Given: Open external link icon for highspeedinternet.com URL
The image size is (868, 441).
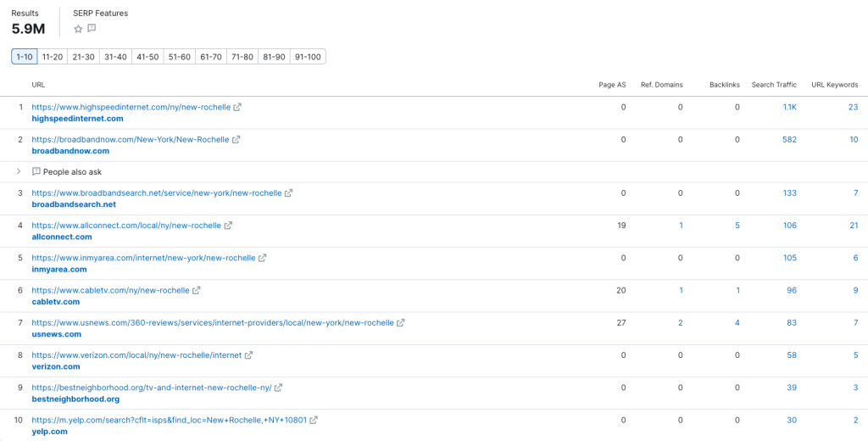Looking at the screenshot, I should pyautogui.click(x=237, y=107).
